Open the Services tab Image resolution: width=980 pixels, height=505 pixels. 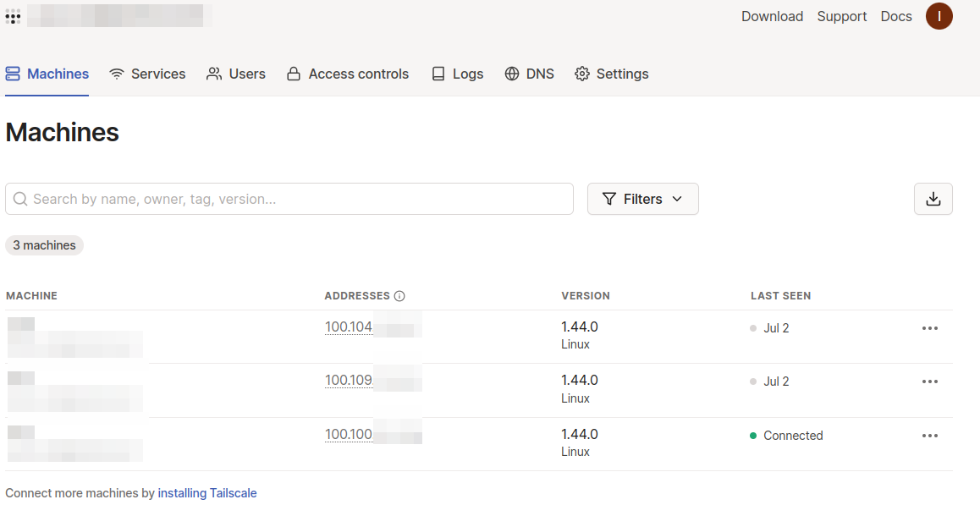click(x=147, y=74)
